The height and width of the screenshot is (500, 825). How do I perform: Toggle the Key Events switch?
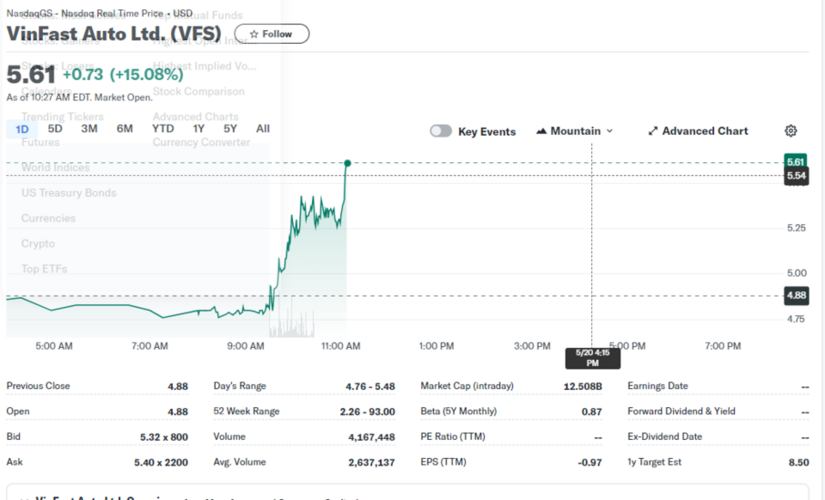441,131
